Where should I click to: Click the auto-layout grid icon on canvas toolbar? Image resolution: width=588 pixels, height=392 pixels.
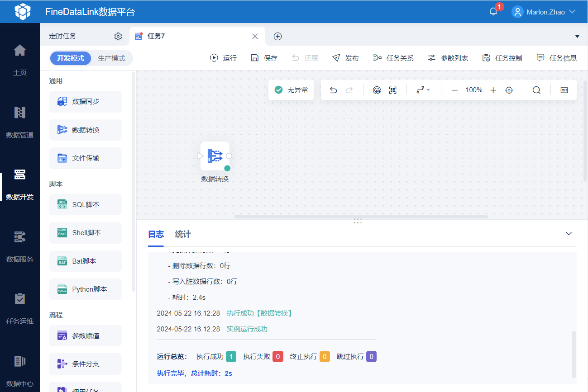tap(392, 90)
